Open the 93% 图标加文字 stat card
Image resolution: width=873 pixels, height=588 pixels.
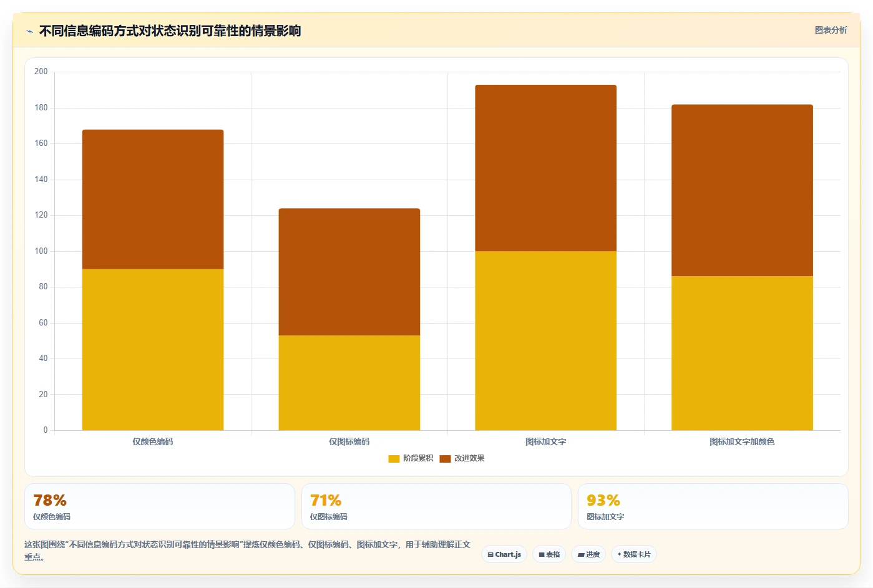[713, 506]
